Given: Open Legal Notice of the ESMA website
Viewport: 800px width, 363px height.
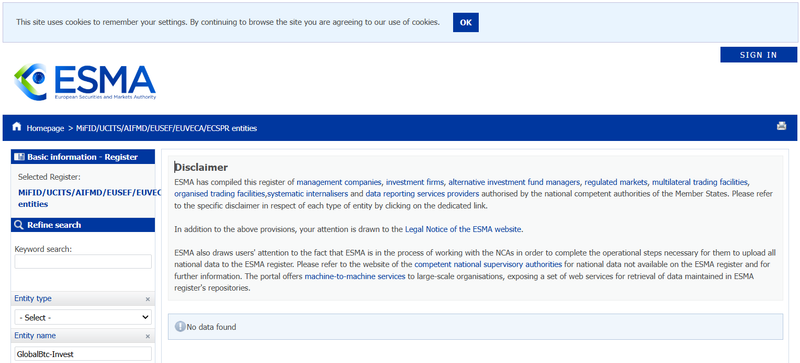Looking at the screenshot, I should 463,229.
